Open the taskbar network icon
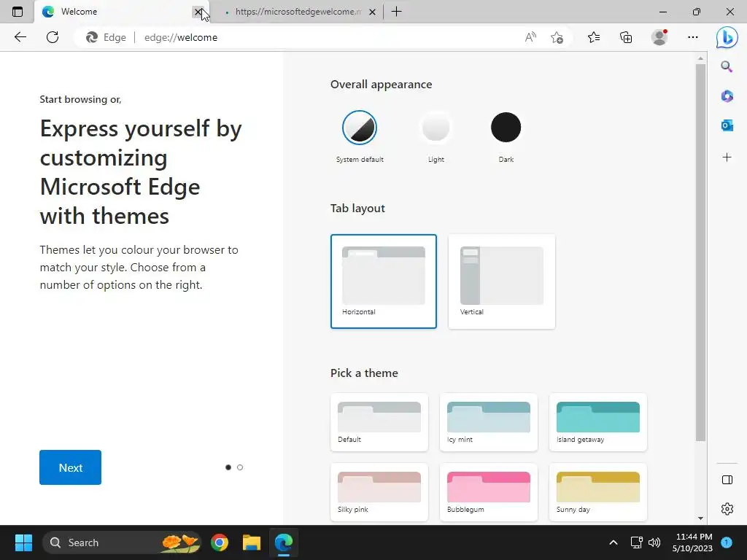 [636, 542]
